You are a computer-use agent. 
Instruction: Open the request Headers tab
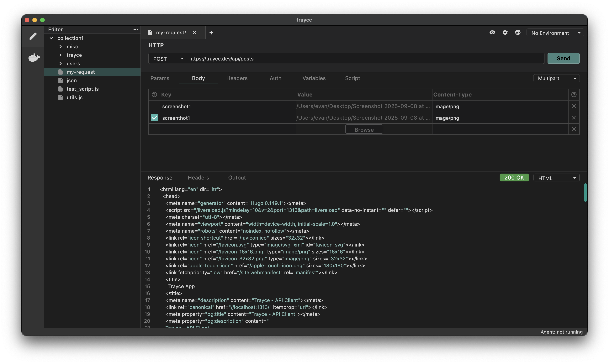(x=237, y=78)
